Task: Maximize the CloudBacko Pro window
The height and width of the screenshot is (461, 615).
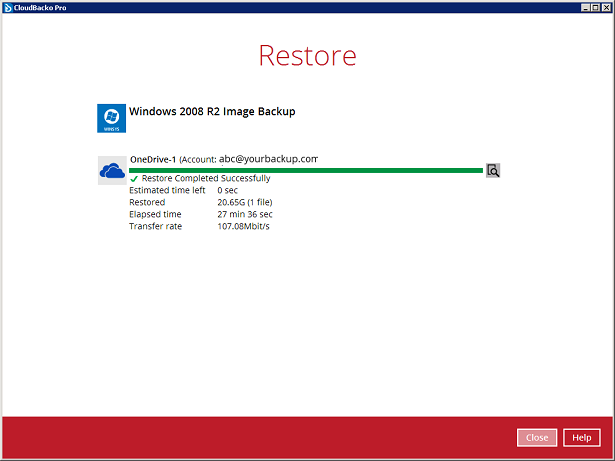Action: tap(595, 7)
